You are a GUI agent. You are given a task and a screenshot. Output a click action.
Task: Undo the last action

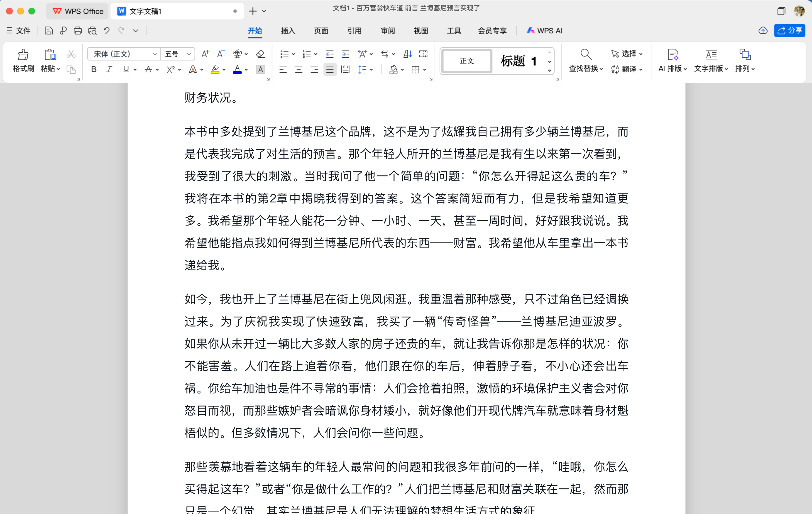coord(107,31)
